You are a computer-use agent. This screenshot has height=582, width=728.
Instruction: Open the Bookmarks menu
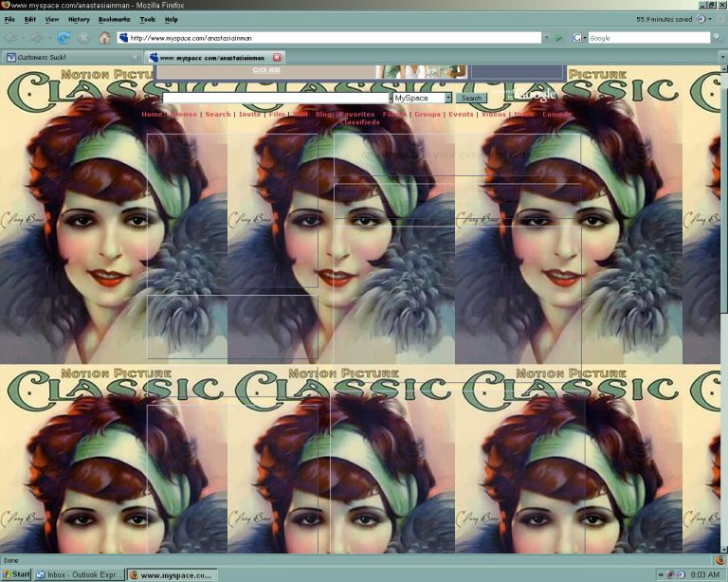114,19
